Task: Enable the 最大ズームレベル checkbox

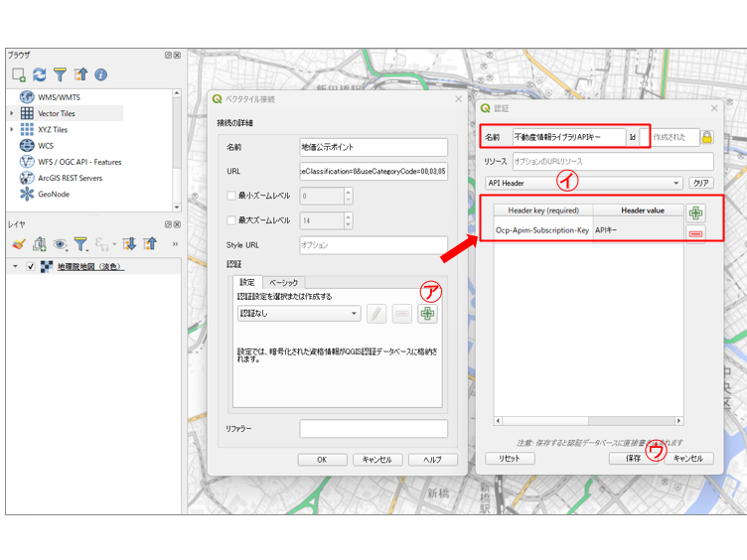Action: point(231,220)
